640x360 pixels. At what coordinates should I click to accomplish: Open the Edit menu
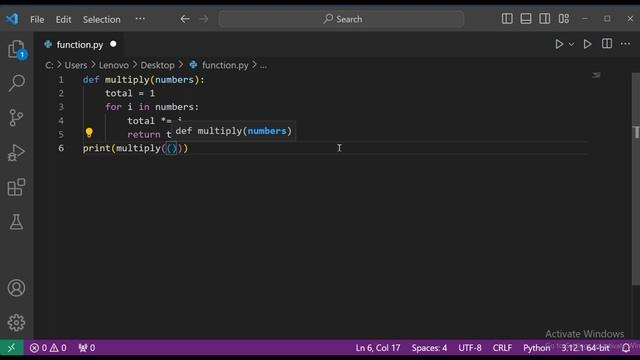[x=63, y=19]
